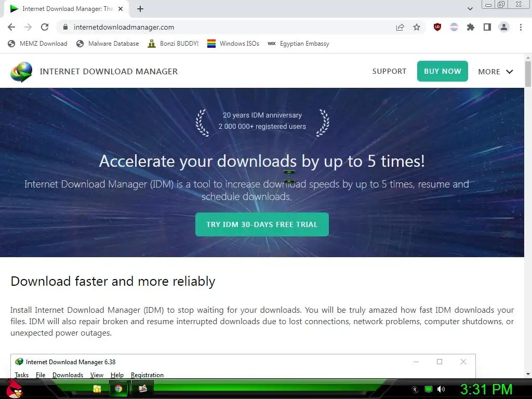Open MEMZ Download bookmark

coord(37,44)
